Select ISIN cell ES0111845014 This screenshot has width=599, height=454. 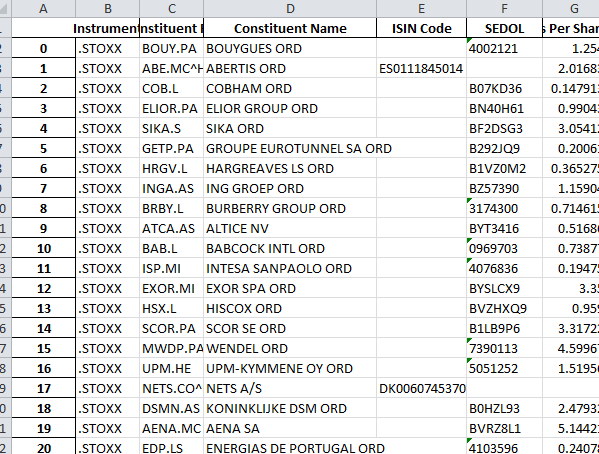(421, 68)
